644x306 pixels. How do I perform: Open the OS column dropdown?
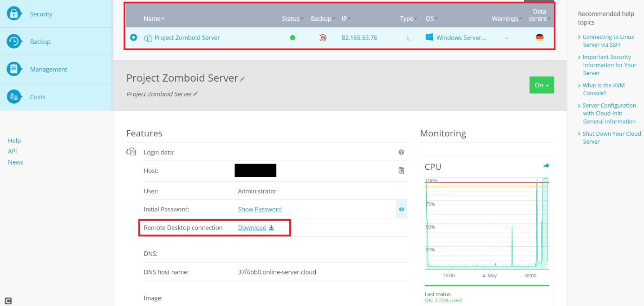[432, 19]
